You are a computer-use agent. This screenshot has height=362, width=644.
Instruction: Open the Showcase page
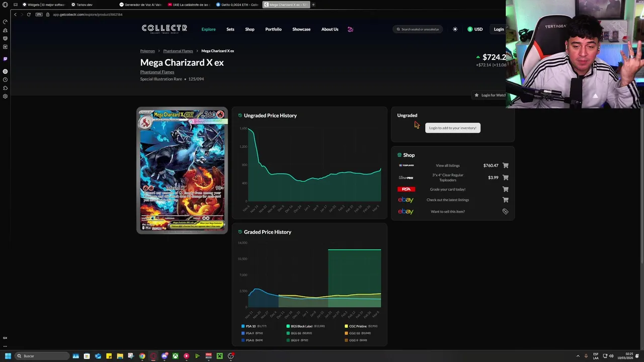(301, 29)
